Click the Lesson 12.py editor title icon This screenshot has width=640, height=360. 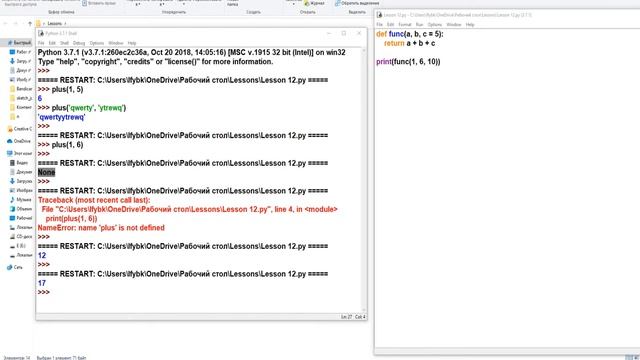[x=379, y=15]
